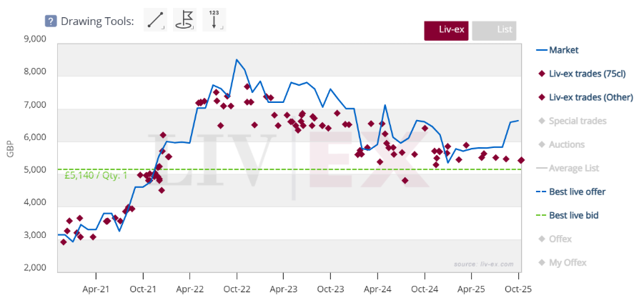Select the line segment drawing tool
Image resolution: width=644 pixels, height=303 pixels.
(156, 20)
